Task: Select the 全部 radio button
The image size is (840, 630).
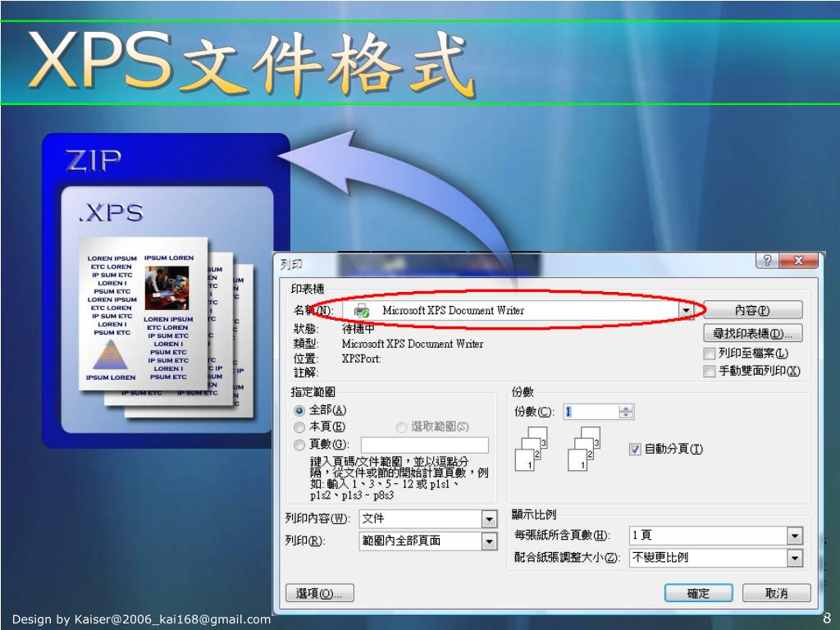Action: click(x=299, y=410)
